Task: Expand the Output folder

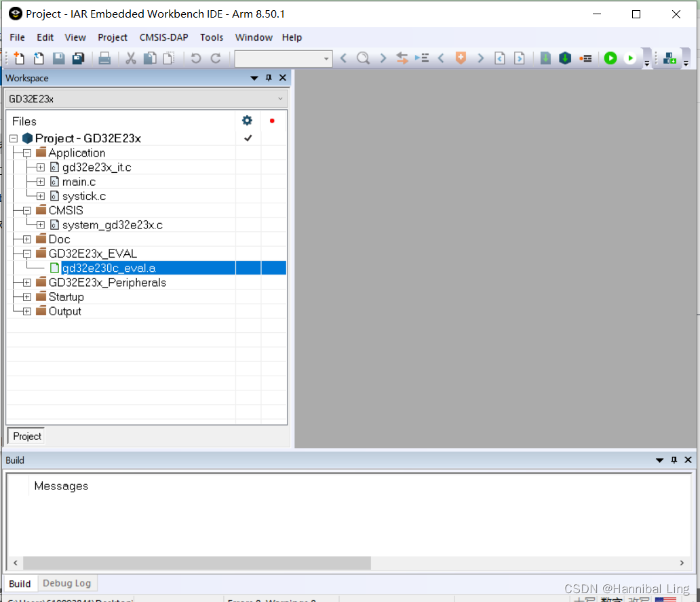Action: point(26,311)
